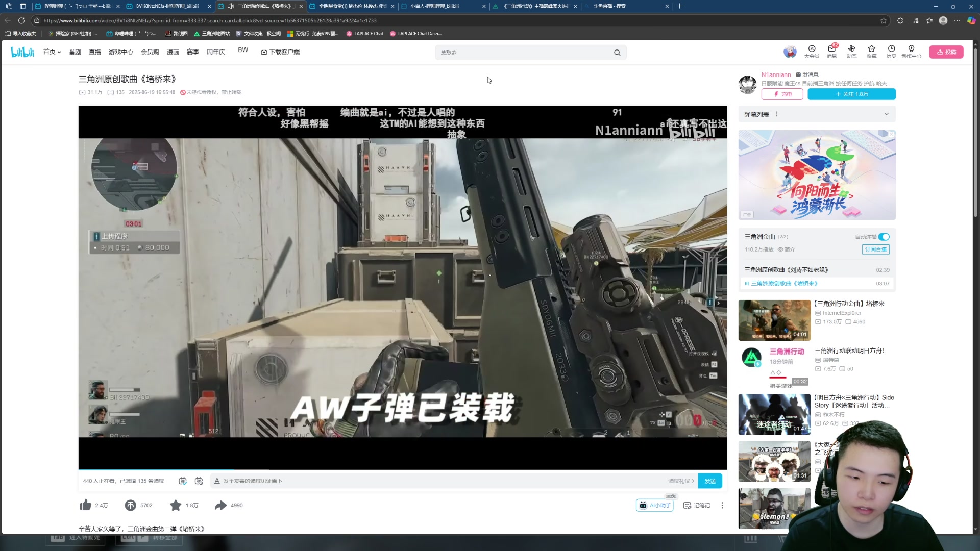Click the page vertical scrollbar

point(975,133)
